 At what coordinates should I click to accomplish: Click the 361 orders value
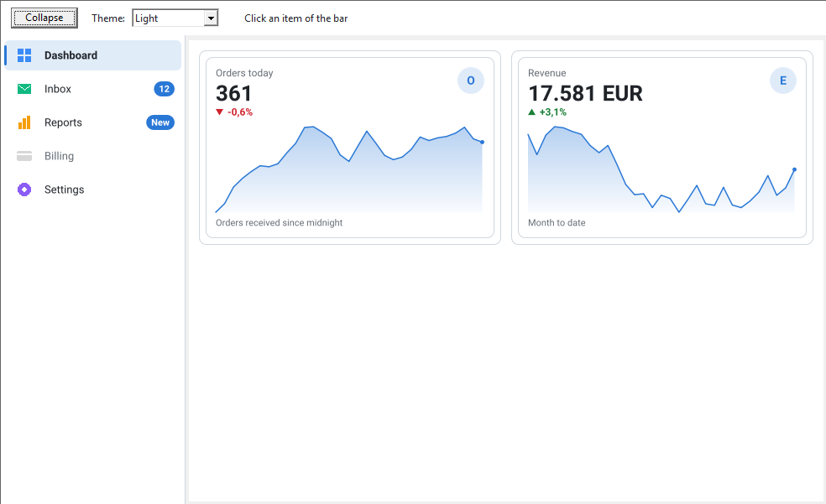234,94
